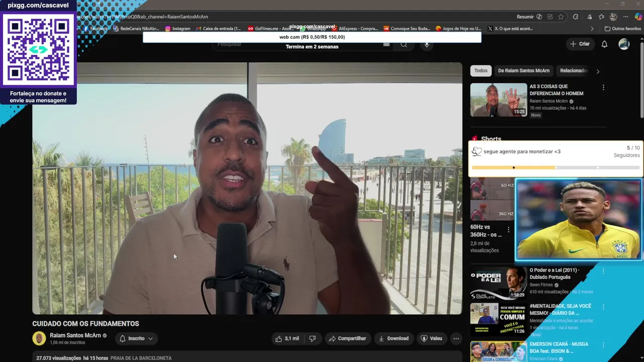The width and height of the screenshot is (644, 362).
Task: Click the Compartilhar button
Action: tap(348, 339)
